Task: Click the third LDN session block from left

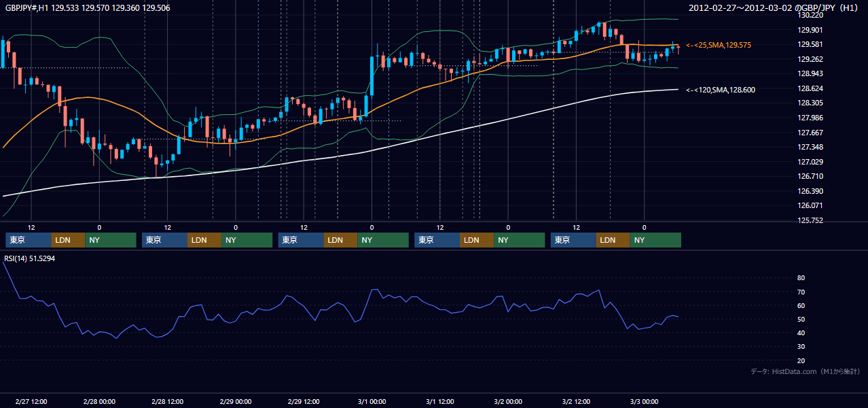Action: click(342, 240)
